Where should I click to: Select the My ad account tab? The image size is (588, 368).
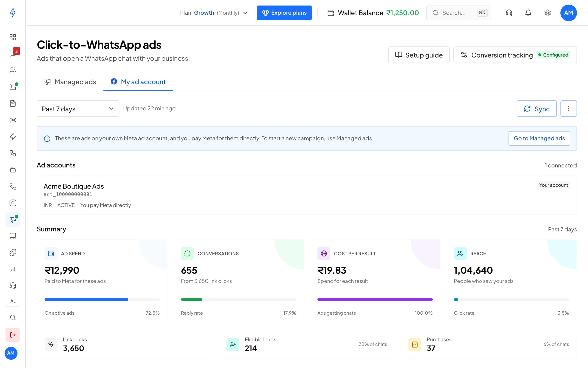(x=138, y=82)
